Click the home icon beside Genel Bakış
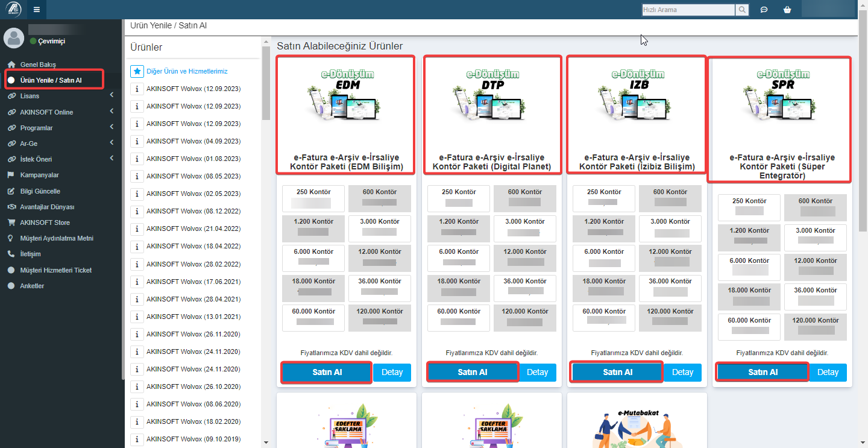 coord(11,65)
